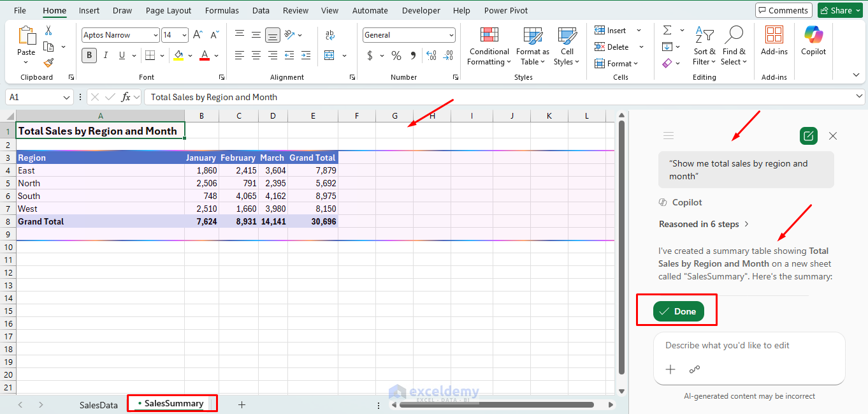The image size is (868, 414).
Task: Toggle Wrap Text
Action: (x=329, y=35)
